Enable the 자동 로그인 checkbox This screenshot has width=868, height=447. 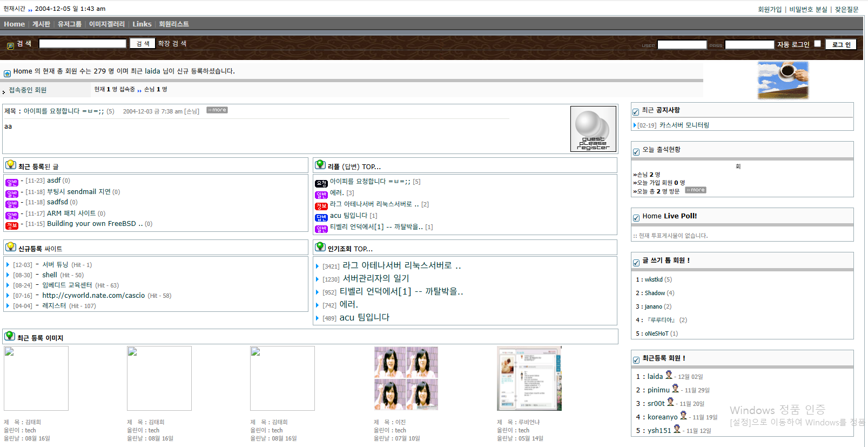click(x=817, y=44)
